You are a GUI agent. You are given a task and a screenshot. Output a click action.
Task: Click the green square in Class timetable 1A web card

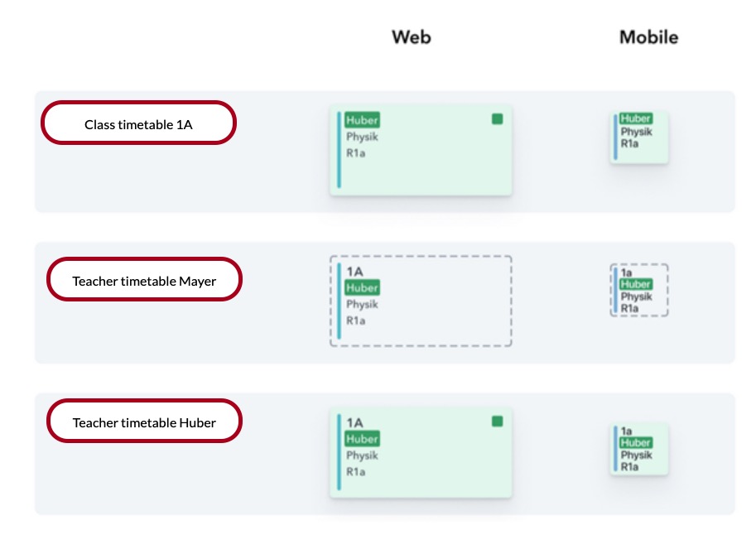pyautogui.click(x=497, y=119)
